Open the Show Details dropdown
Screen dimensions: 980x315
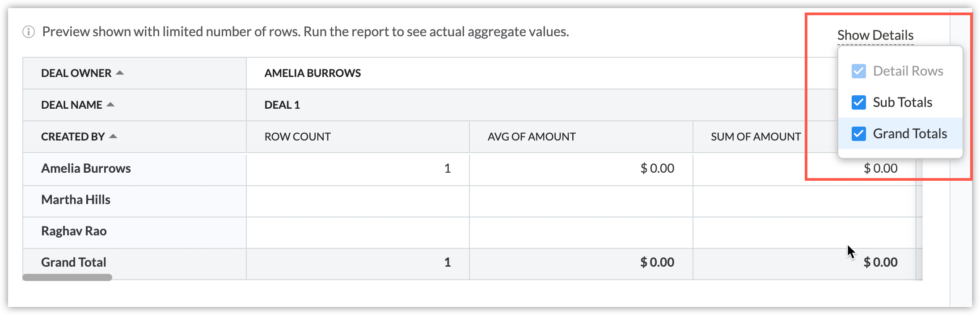tap(875, 35)
